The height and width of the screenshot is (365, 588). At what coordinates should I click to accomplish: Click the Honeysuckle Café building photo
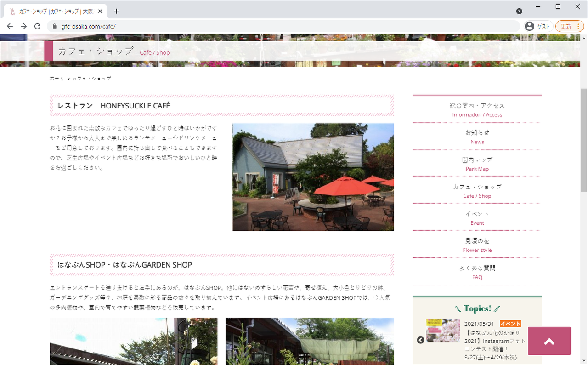coord(313,177)
